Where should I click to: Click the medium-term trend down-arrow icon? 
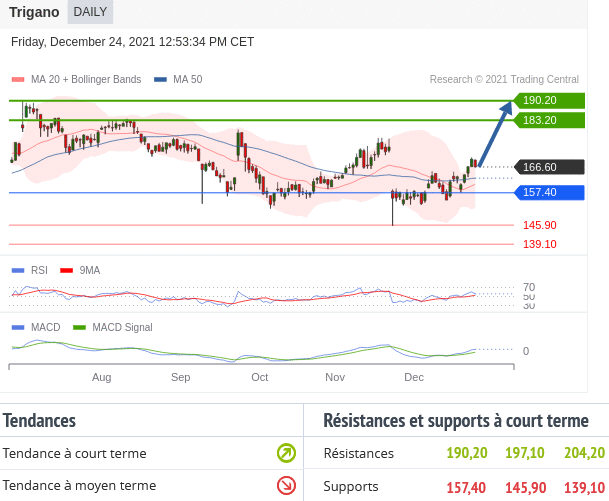coord(286,485)
